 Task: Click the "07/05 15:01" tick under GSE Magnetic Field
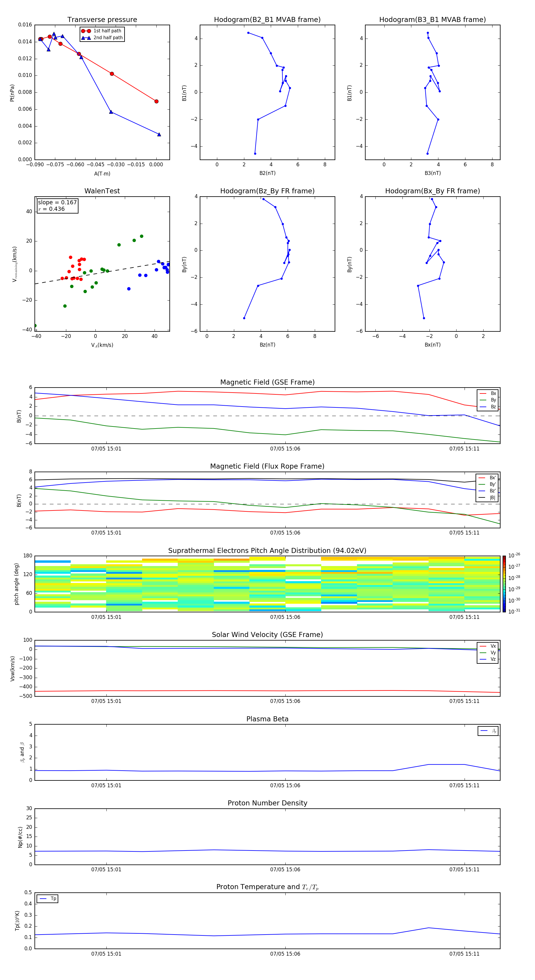[106, 448]
